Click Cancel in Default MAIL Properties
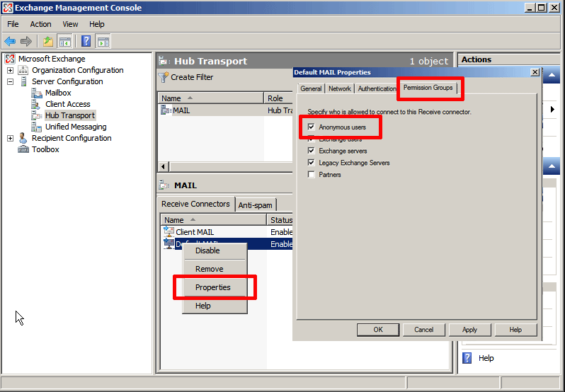This screenshot has width=565, height=392. [x=423, y=329]
